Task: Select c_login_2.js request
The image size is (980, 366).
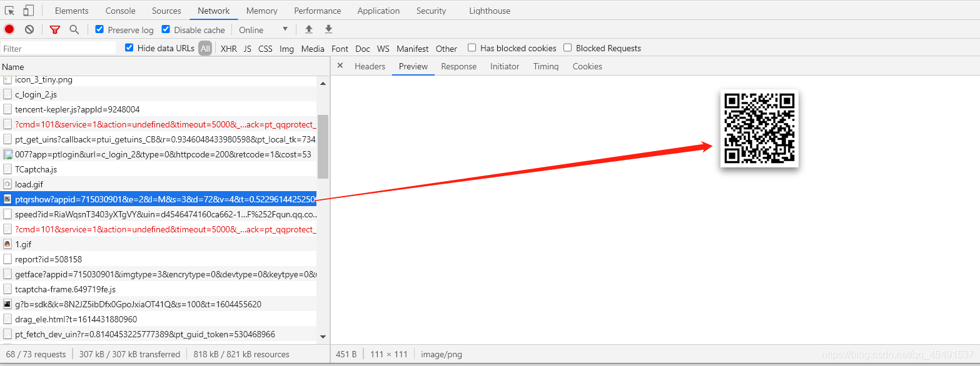Action: [158, 94]
